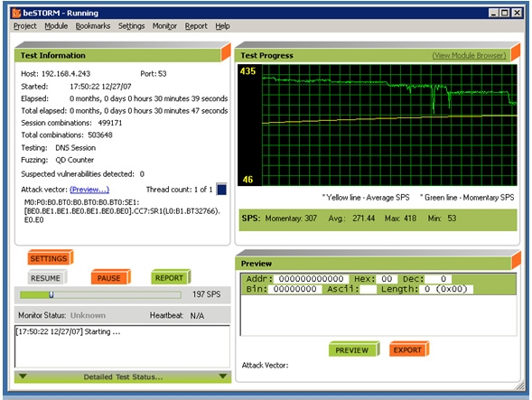
Task: Click the Addr field in Preview
Action: coord(312,279)
